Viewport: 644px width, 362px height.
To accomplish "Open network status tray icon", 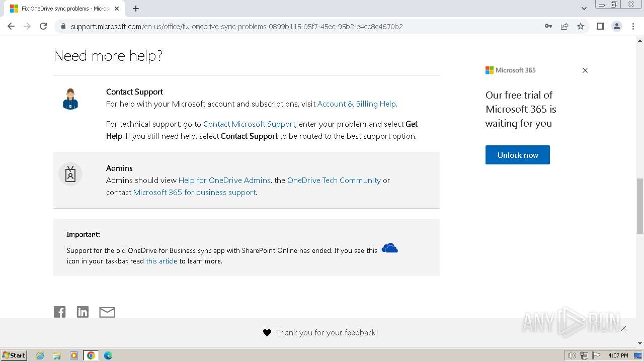I will 584,355.
